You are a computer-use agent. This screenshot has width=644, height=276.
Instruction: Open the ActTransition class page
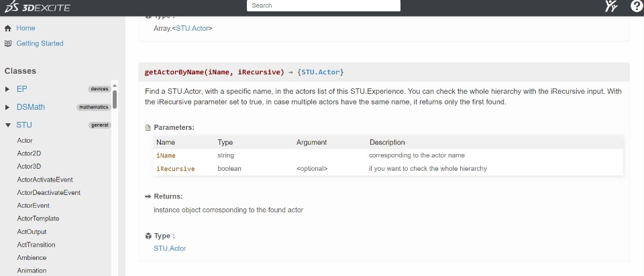coord(36,245)
